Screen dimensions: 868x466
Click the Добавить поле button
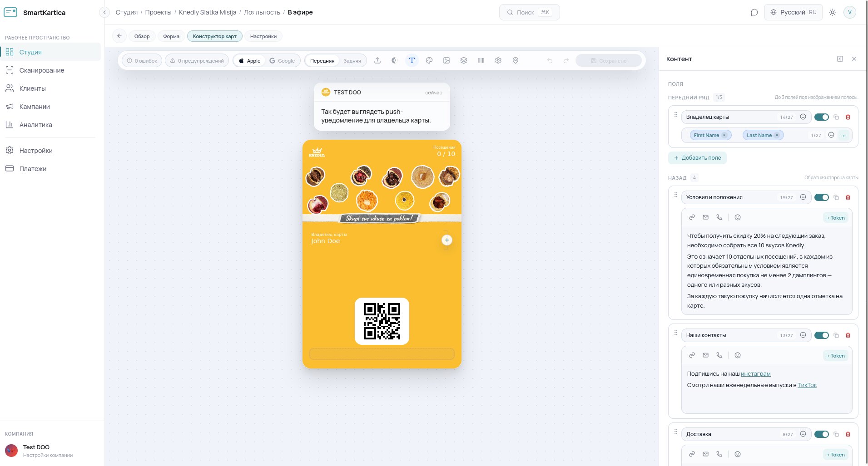click(x=697, y=158)
